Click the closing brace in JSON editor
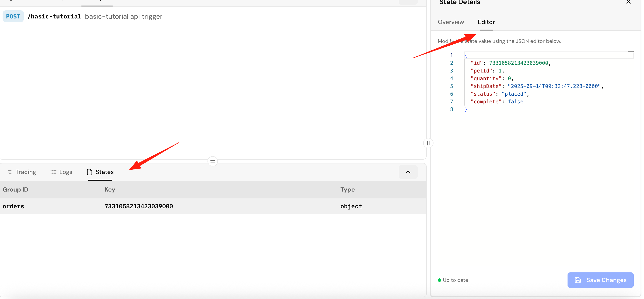The image size is (644, 299). pos(466,109)
